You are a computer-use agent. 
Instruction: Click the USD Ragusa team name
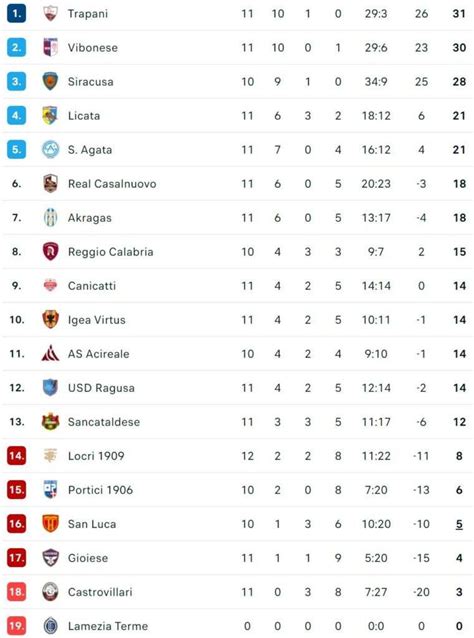click(x=101, y=388)
